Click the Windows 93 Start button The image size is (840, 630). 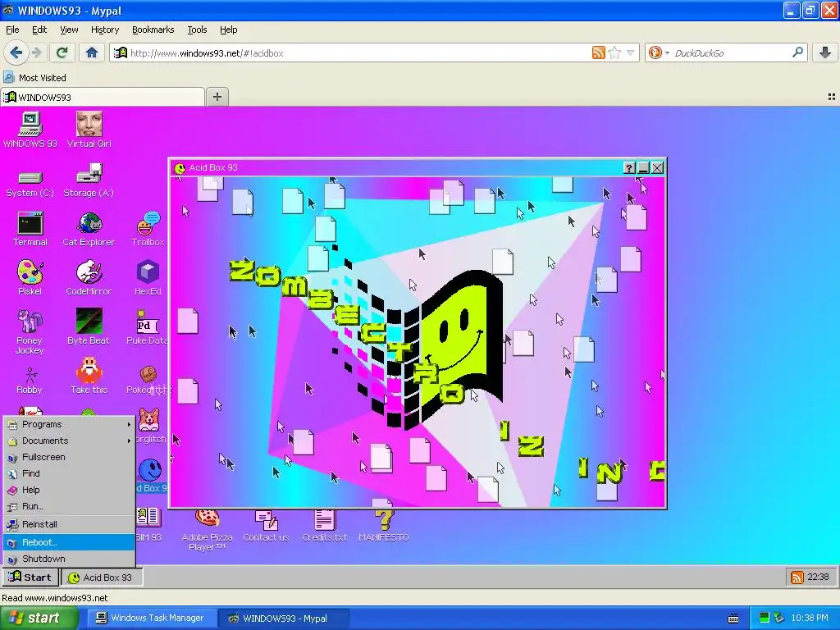30,577
